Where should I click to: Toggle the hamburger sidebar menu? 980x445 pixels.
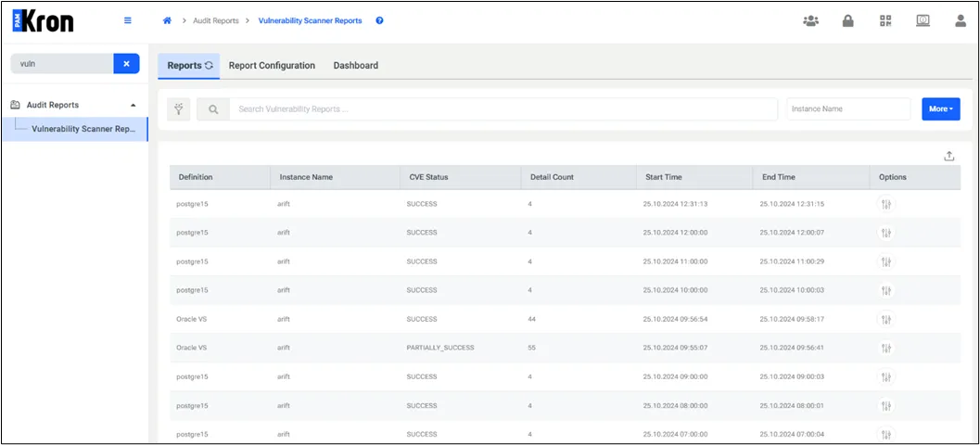128,20
